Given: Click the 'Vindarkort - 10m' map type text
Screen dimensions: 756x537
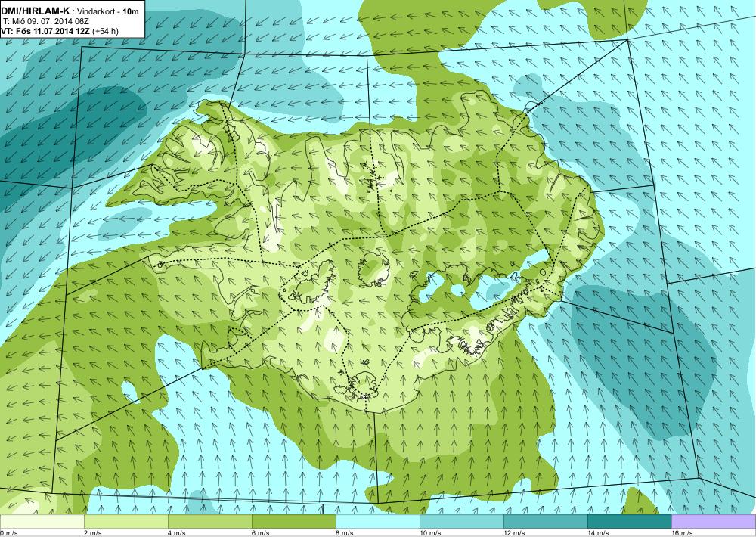Looking at the screenshot, I should (x=108, y=12).
